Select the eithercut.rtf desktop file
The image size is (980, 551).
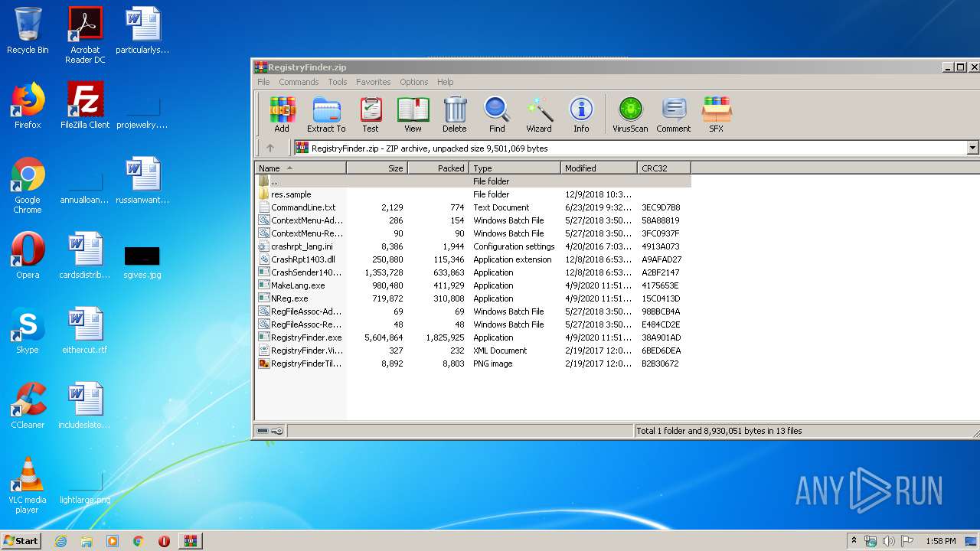tap(85, 331)
